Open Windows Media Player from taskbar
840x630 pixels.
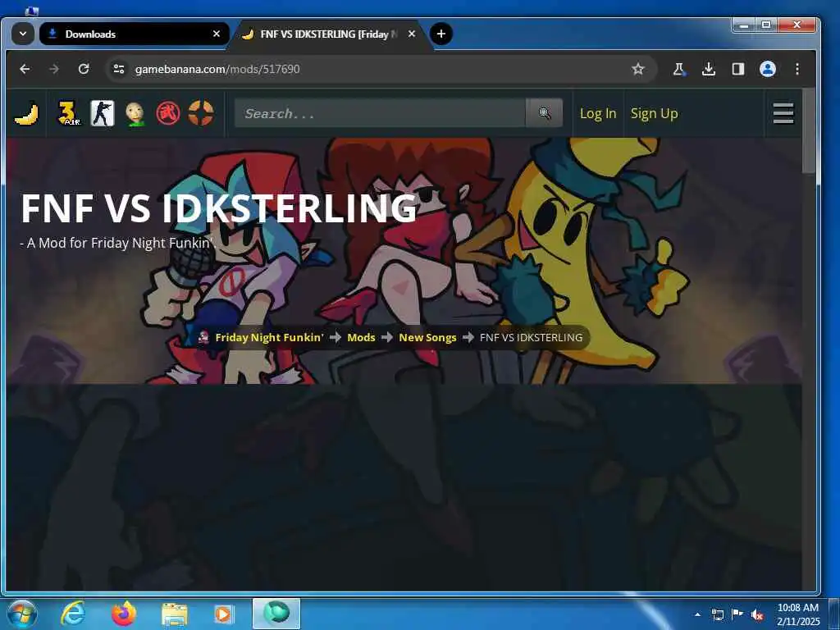(223, 614)
